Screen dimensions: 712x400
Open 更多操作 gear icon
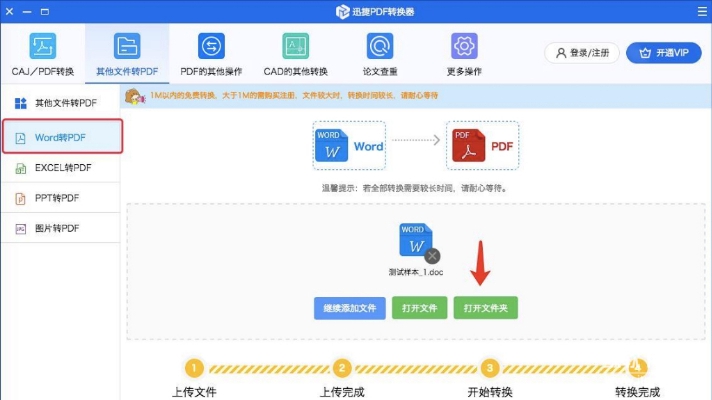pyautogui.click(x=464, y=46)
